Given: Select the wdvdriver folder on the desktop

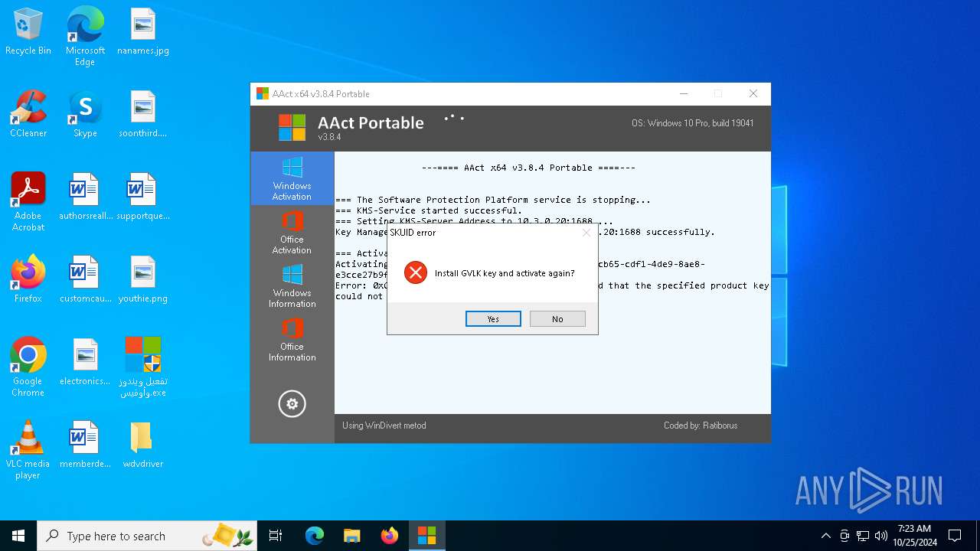Looking at the screenshot, I should [143, 445].
